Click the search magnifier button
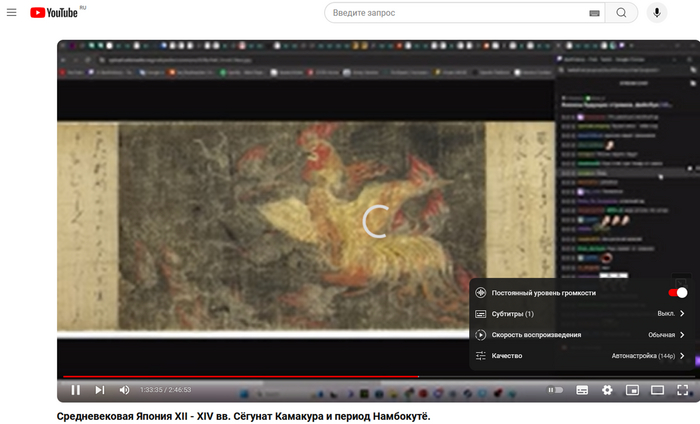 tap(621, 13)
